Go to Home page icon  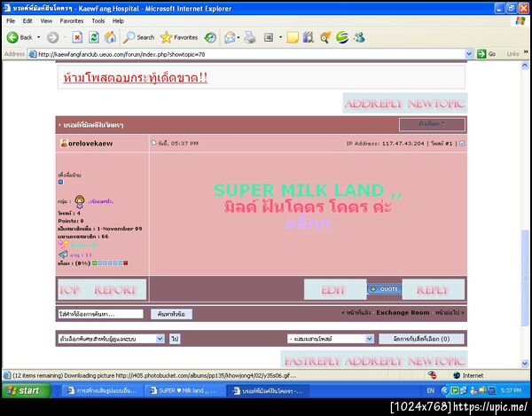pyautogui.click(x=110, y=37)
